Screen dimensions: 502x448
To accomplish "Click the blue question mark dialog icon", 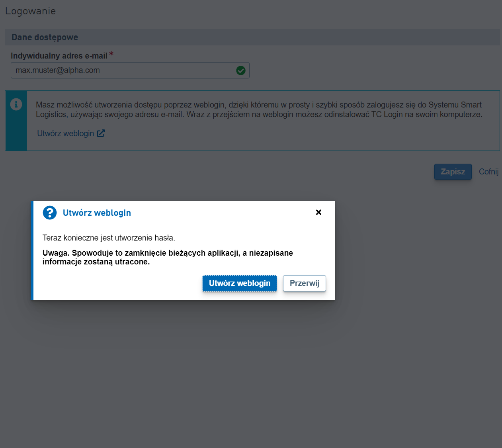I will point(50,213).
